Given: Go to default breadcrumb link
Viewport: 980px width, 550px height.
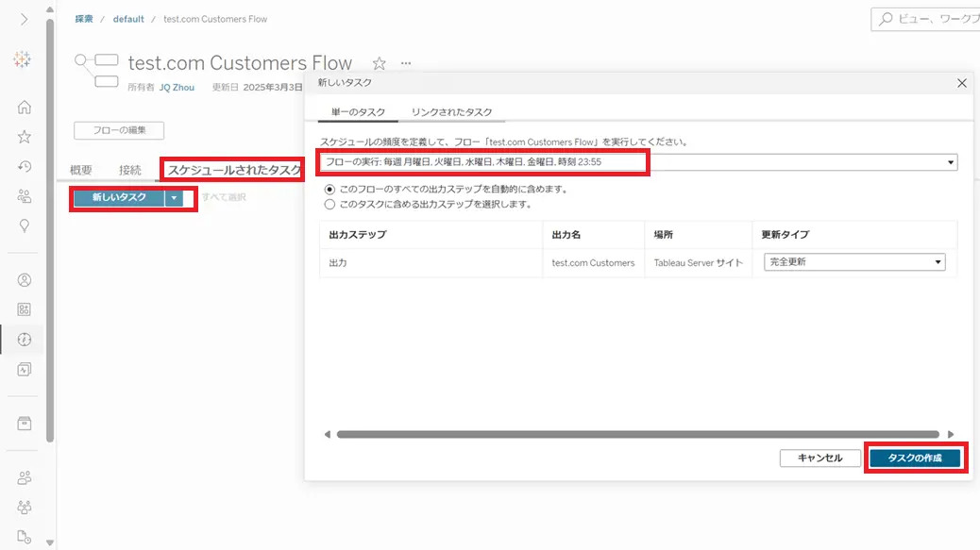Looking at the screenshot, I should pyautogui.click(x=128, y=20).
